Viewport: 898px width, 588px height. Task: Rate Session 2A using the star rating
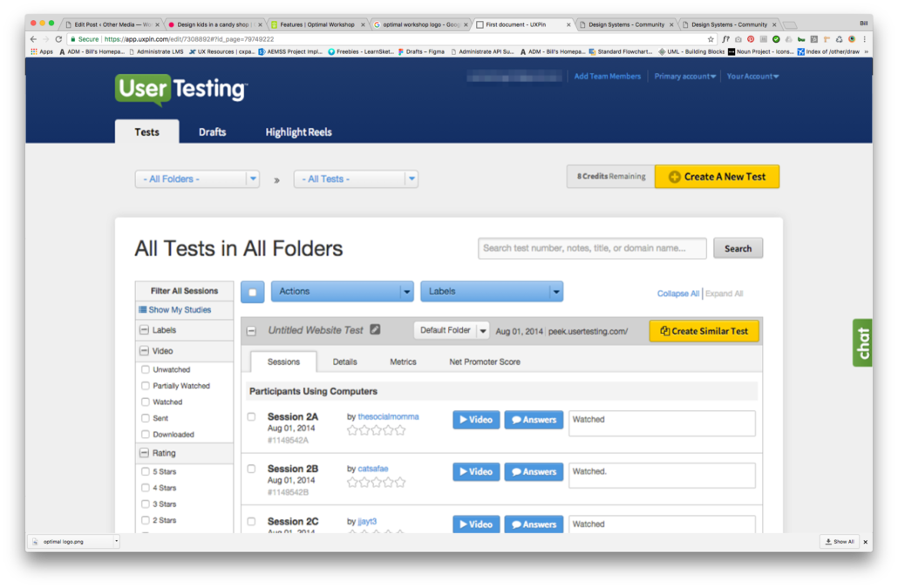[377, 430]
